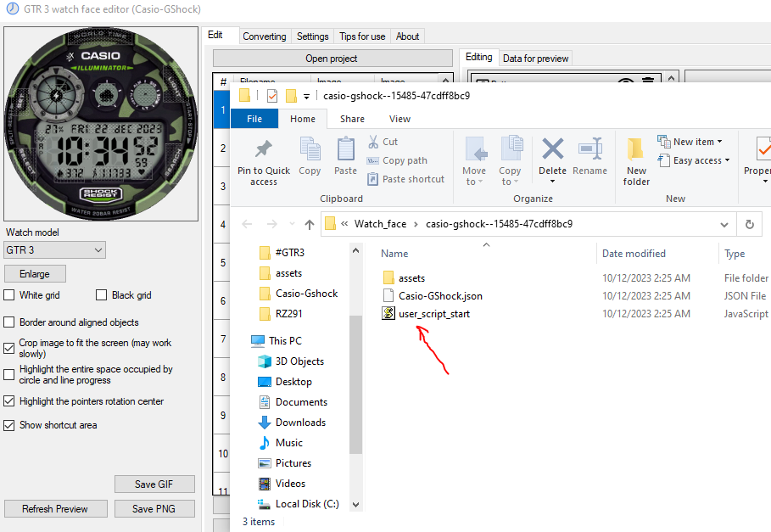Switch to the Converting tab

point(265,36)
